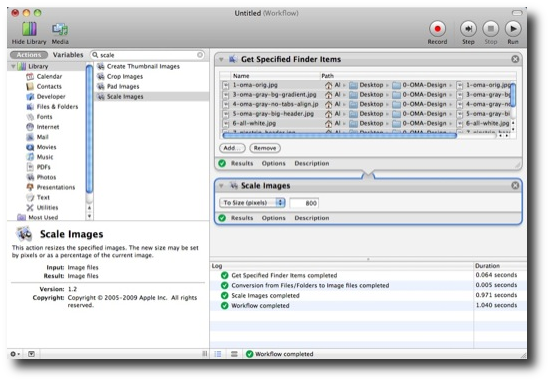Screen dimensions: 550x382
Task: Switch to the Variables tab
Action: 68,55
